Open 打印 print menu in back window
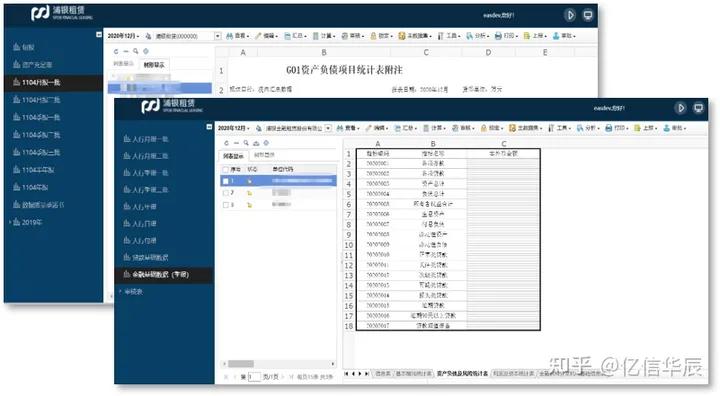 (506, 35)
